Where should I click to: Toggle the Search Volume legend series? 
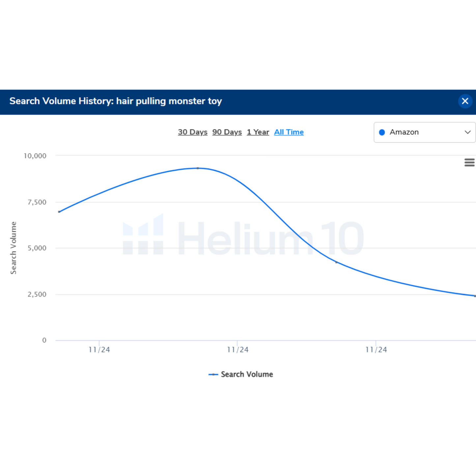pyautogui.click(x=241, y=374)
